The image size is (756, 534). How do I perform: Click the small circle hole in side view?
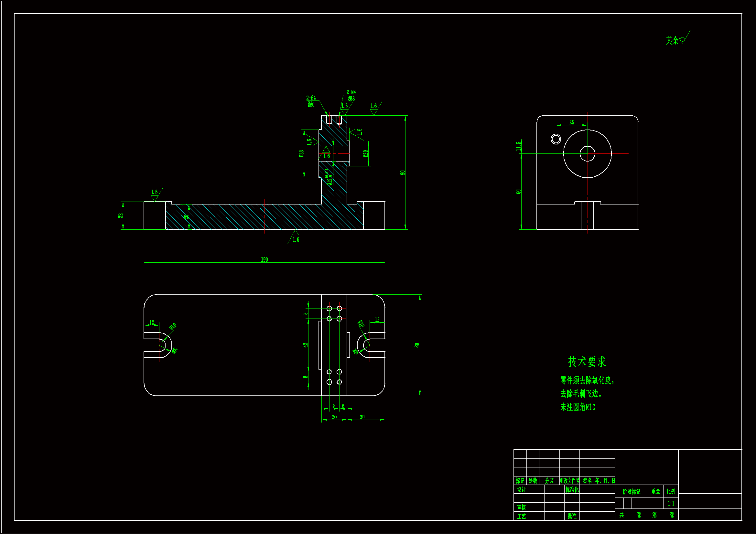point(556,139)
